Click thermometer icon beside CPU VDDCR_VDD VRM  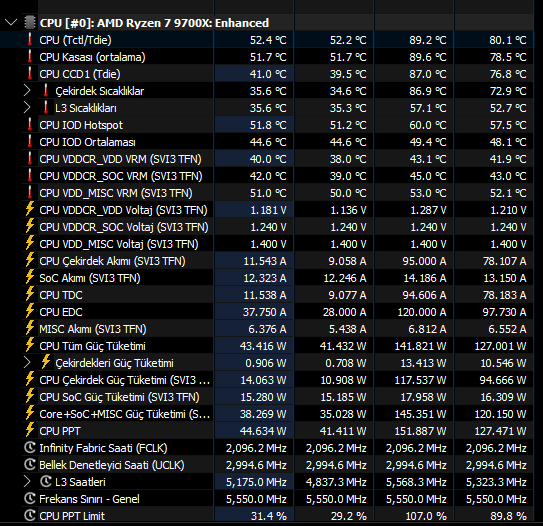(x=30, y=158)
